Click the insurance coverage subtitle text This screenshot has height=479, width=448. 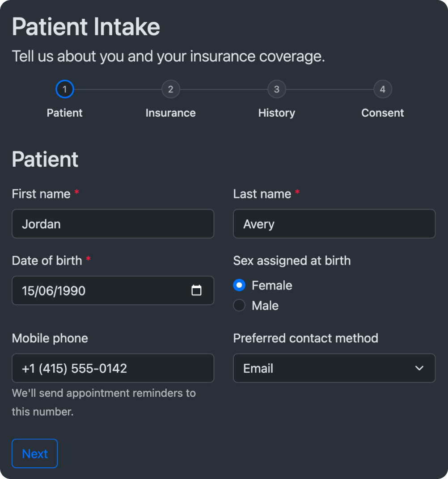click(169, 56)
